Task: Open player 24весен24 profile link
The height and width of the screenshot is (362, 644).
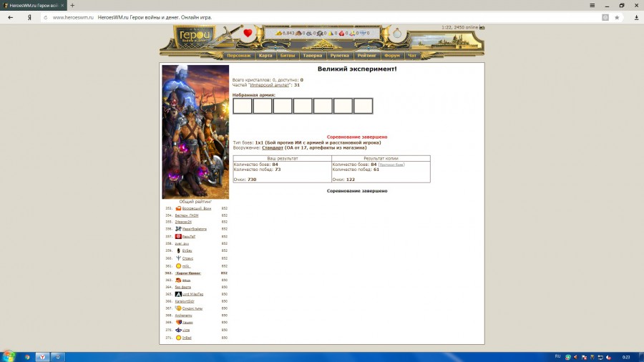Action: [183, 222]
